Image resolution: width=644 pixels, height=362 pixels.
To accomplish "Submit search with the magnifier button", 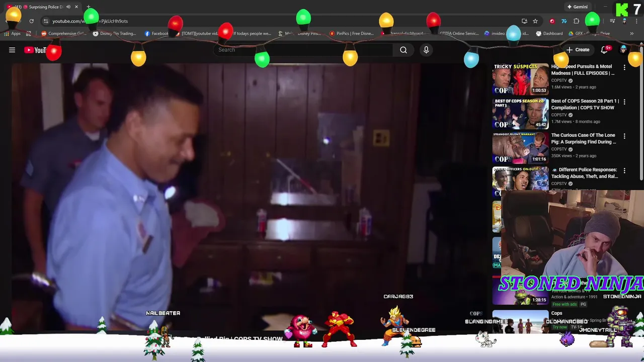I will (x=404, y=50).
